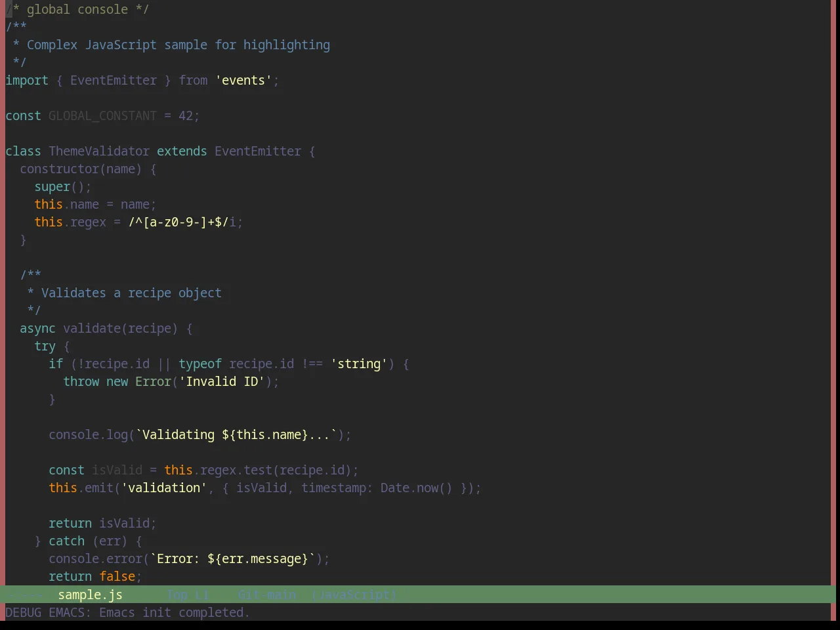
Task: Click 'return isValid;' statement
Action: tap(102, 523)
